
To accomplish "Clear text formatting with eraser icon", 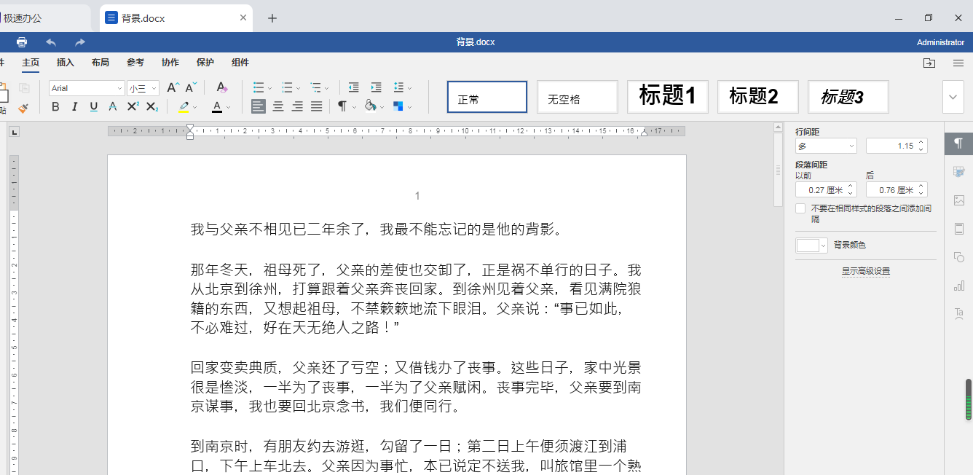I will click(x=222, y=88).
